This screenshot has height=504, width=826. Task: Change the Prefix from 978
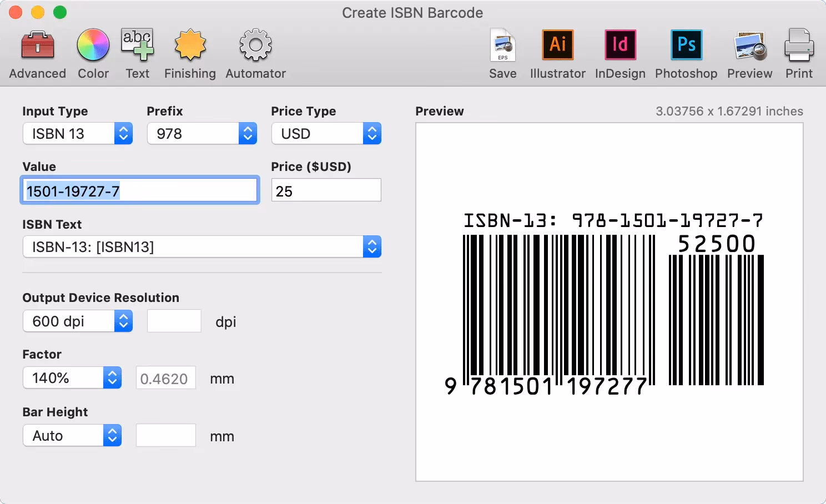[202, 133]
